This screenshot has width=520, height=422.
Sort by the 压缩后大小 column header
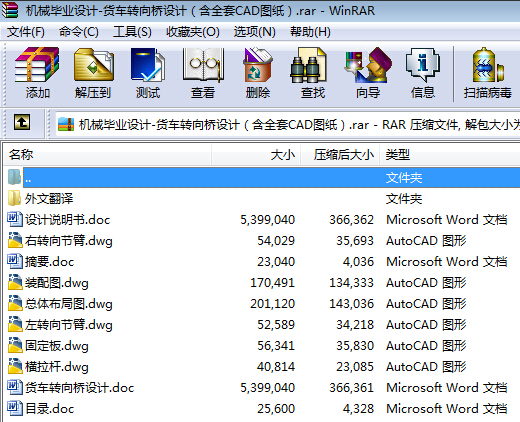(x=340, y=154)
